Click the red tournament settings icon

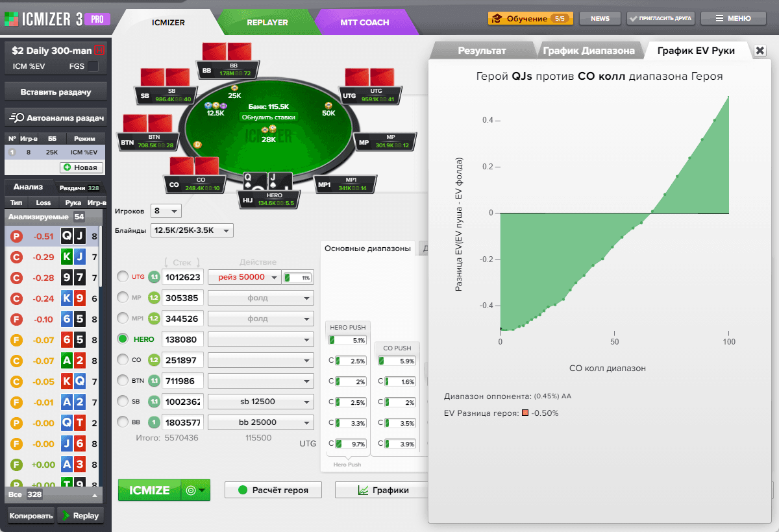click(x=99, y=50)
